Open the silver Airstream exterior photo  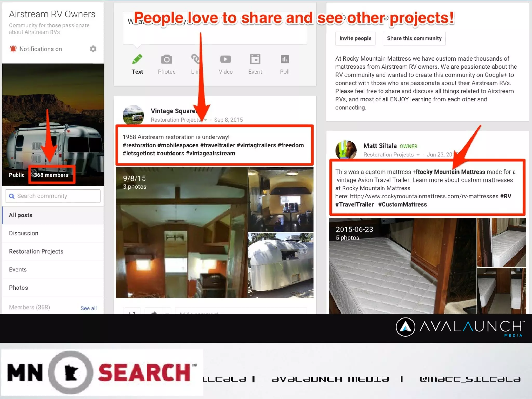coord(281,265)
